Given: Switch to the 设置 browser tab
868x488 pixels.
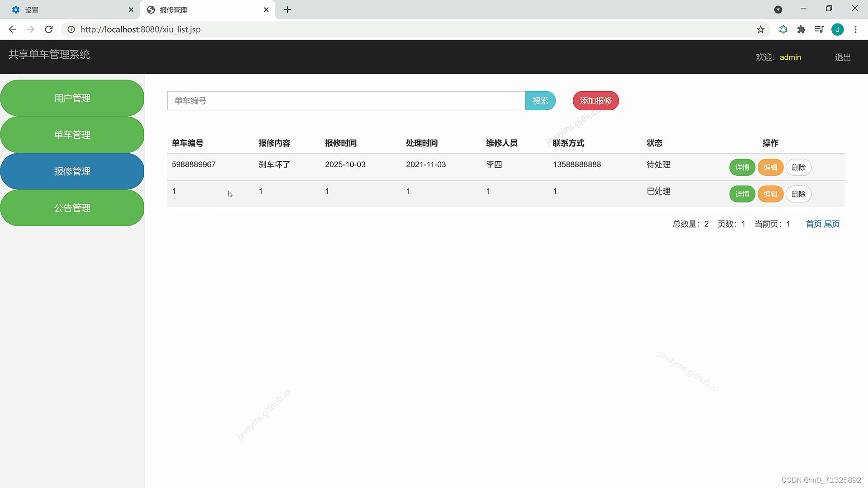Looking at the screenshot, I should tap(68, 9).
